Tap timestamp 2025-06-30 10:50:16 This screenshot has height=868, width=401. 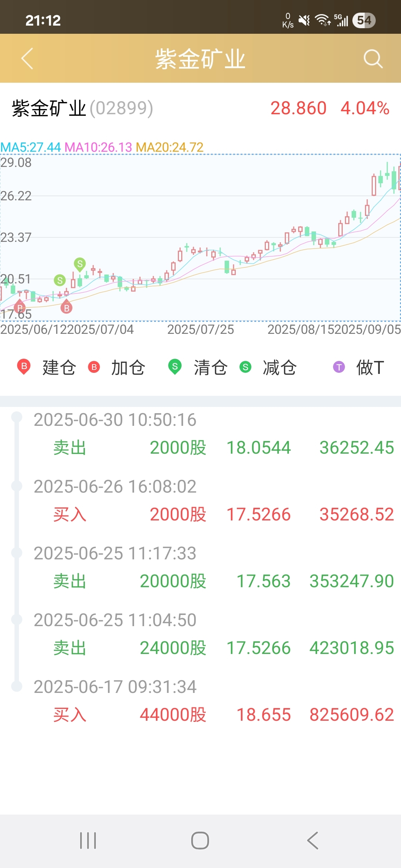pyautogui.click(x=115, y=420)
